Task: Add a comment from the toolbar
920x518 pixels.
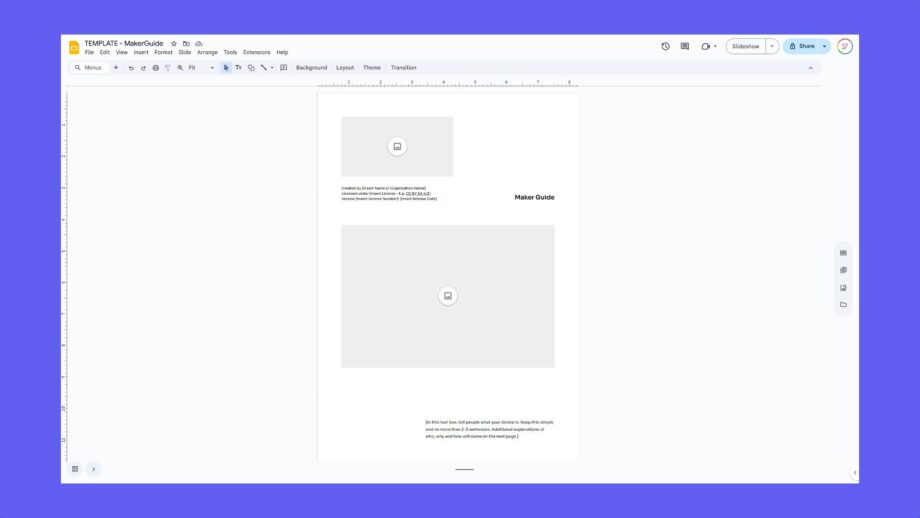Action: (x=283, y=68)
